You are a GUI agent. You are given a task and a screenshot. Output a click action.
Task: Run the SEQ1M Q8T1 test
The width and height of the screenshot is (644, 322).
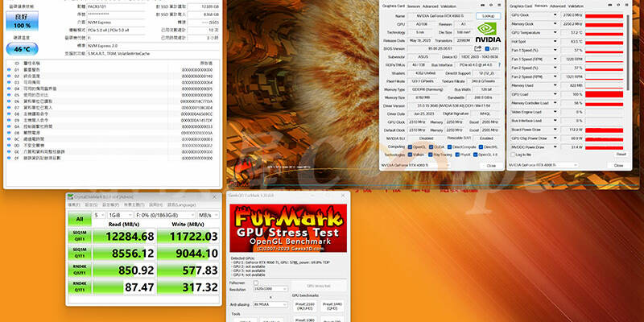click(79, 236)
